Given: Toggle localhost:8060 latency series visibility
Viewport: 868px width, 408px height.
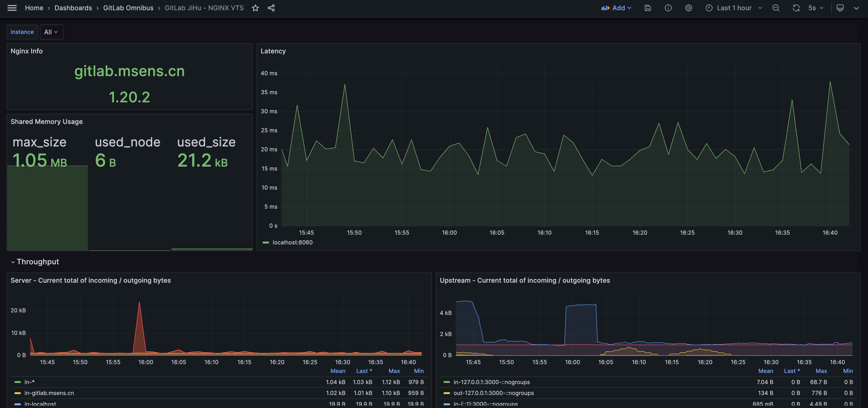Looking at the screenshot, I should point(292,243).
